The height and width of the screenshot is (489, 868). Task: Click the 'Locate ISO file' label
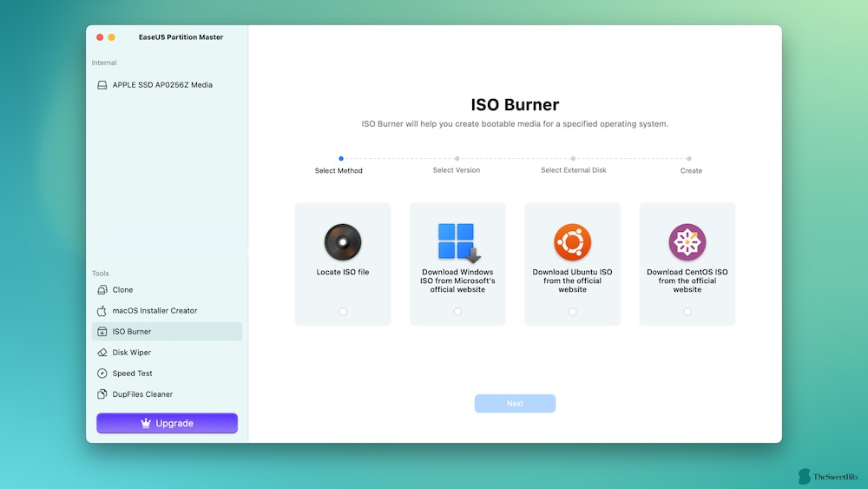point(343,272)
